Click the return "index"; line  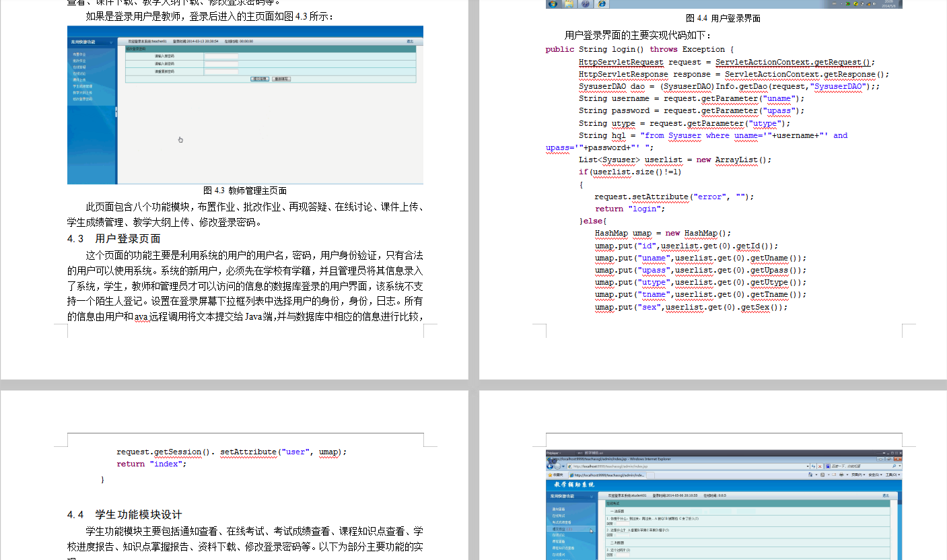pyautogui.click(x=151, y=464)
